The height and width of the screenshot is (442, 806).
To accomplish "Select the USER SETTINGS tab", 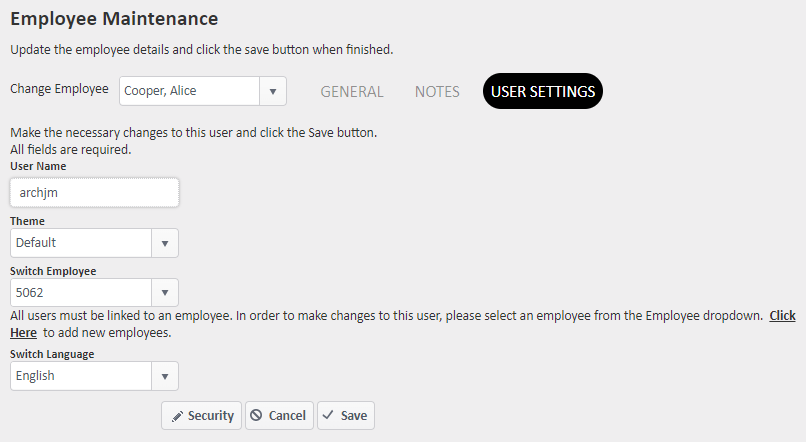I will [543, 91].
